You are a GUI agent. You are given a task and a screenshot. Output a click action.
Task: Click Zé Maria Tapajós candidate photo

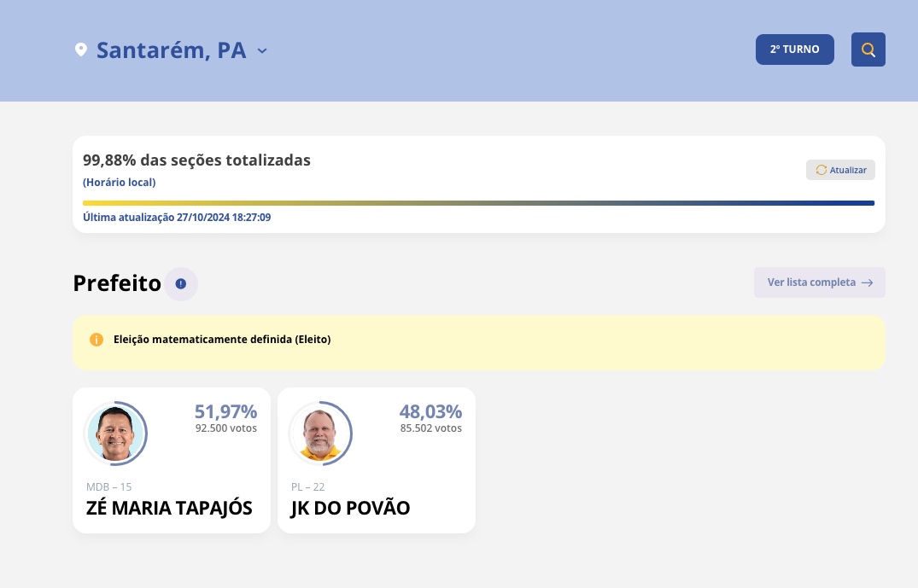tap(116, 434)
